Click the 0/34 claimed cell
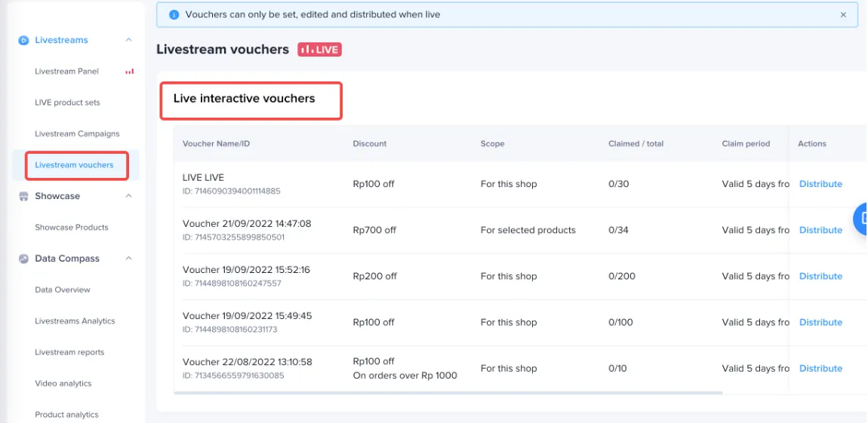868x423 pixels. (618, 230)
